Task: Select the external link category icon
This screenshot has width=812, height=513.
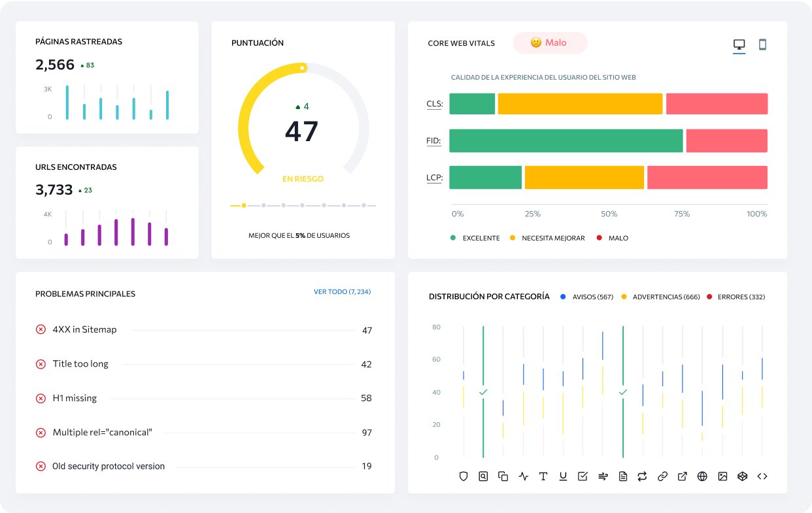Action: [x=683, y=476]
